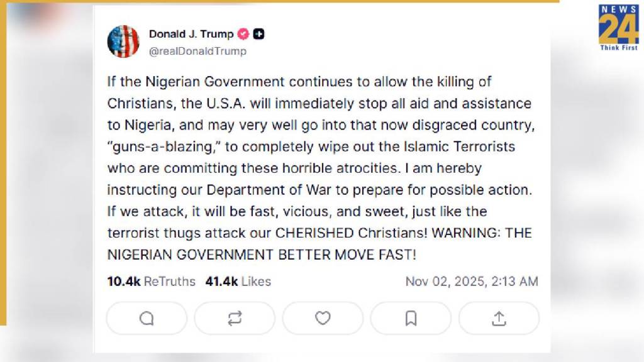Viewport: 644px width, 362px height.
Task: Open the flag profile avatar
Action: pyautogui.click(x=123, y=41)
